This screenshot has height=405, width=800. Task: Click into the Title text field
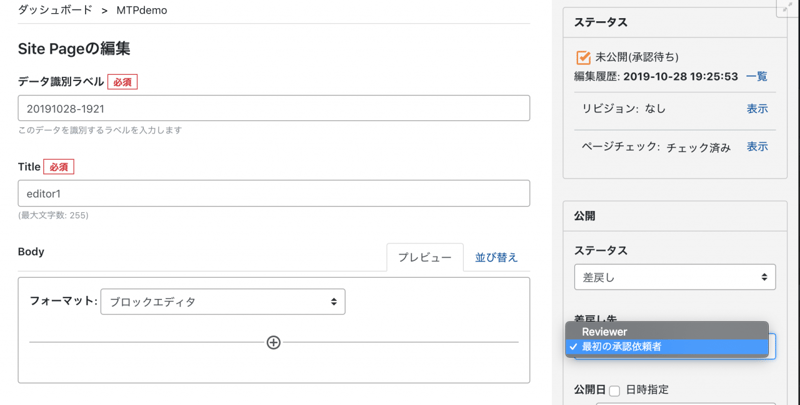tap(273, 193)
